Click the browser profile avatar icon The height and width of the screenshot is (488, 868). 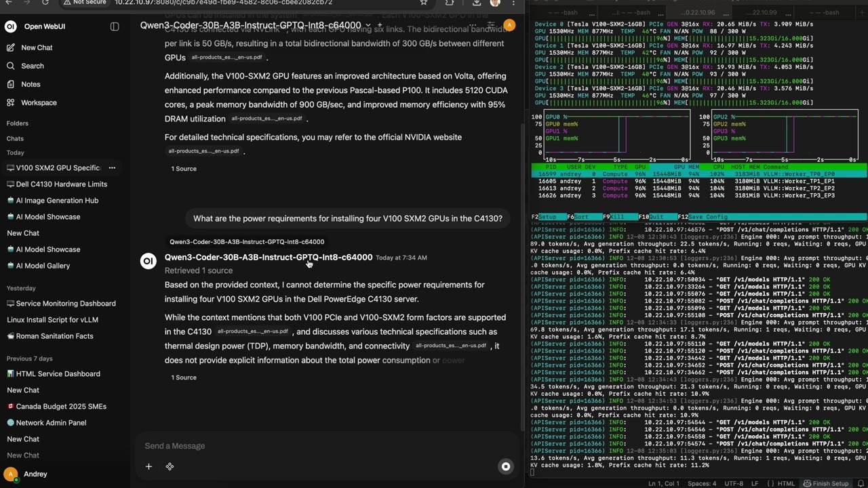click(495, 3)
